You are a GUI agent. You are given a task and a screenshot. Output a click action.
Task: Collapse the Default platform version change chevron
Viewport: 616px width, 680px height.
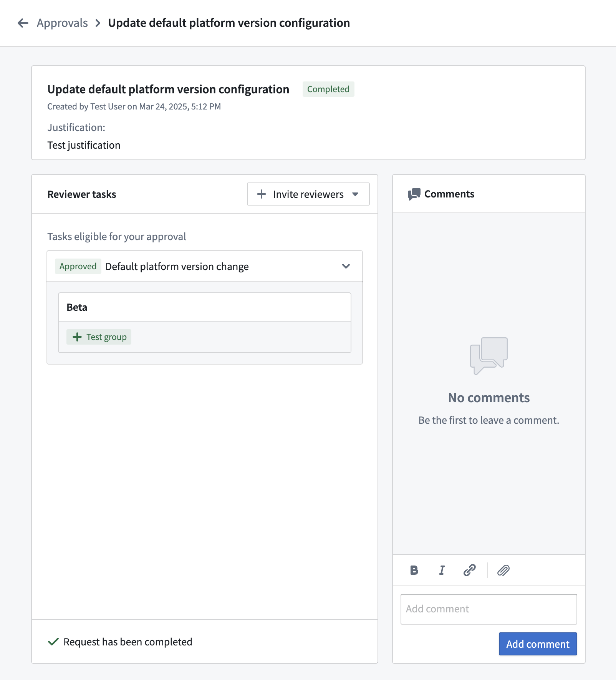346,266
